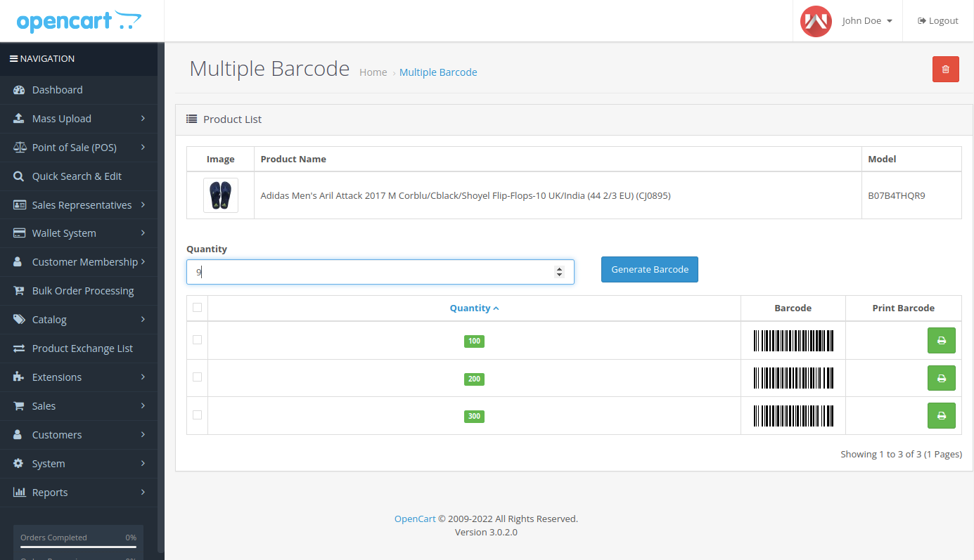This screenshot has height=560, width=974.
Task: Open the John Doe user dropdown
Action: (x=867, y=21)
